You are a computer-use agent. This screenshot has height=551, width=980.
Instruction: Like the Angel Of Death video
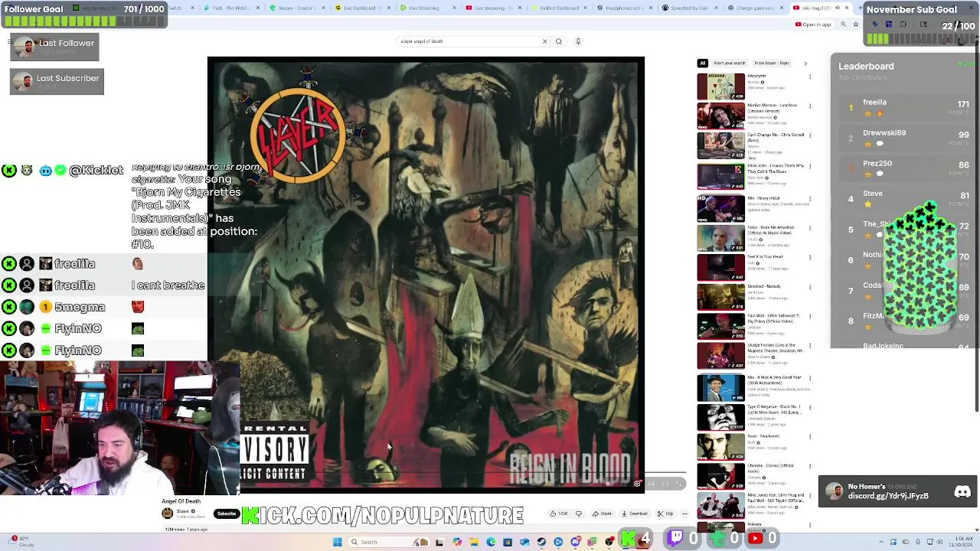[560, 514]
